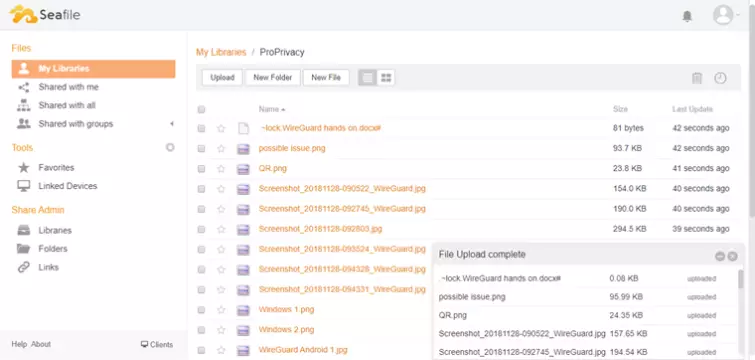Go to My Libraries breadcrumb link

point(221,52)
